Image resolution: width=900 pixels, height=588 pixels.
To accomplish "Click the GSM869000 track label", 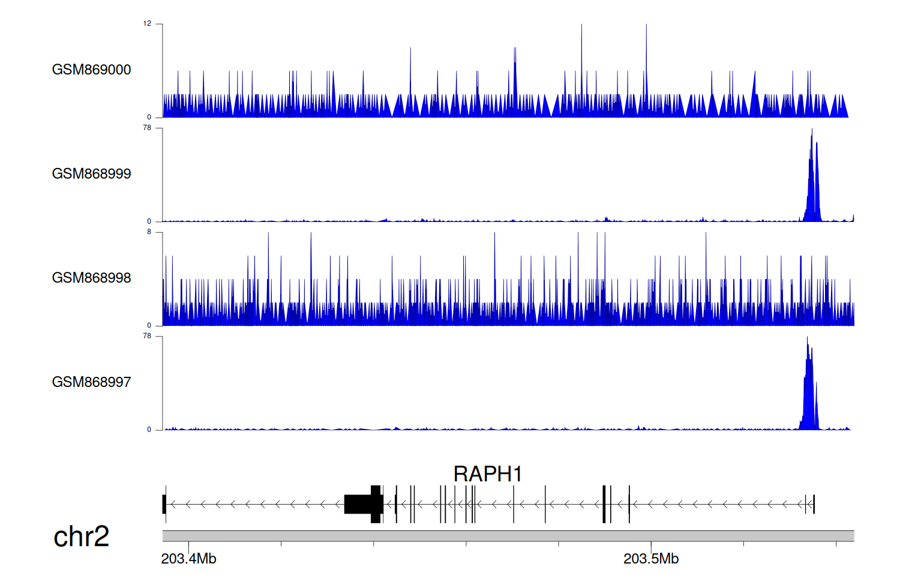I will tap(91, 70).
